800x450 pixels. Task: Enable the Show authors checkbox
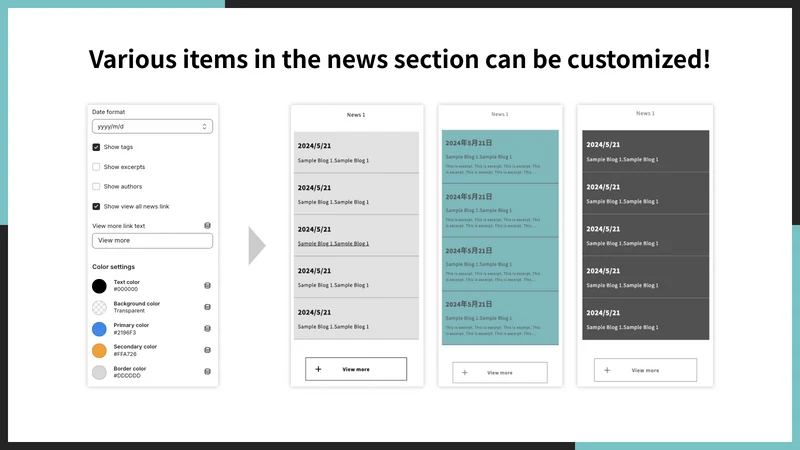[x=96, y=187]
